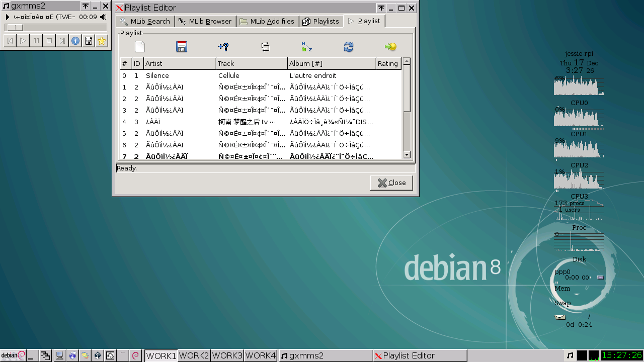Click the gxmms2 seek slider handle
The image size is (644, 362).
pyautogui.click(x=15, y=27)
